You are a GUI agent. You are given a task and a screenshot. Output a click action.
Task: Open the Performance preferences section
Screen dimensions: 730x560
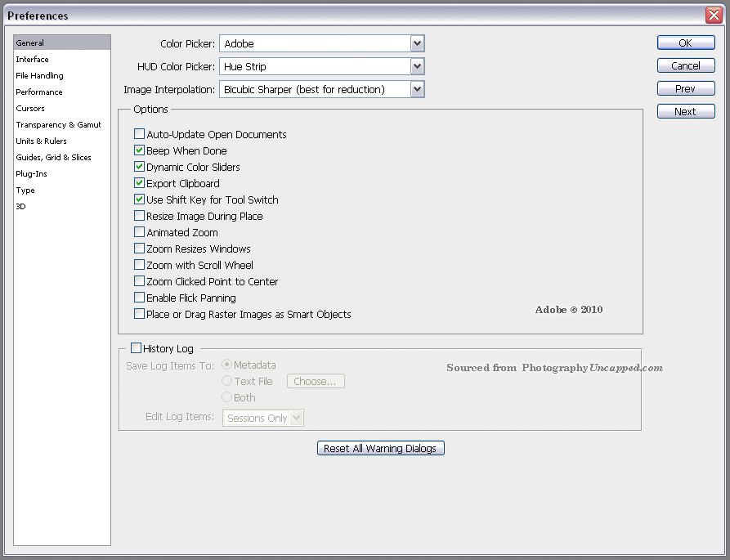[x=38, y=92]
